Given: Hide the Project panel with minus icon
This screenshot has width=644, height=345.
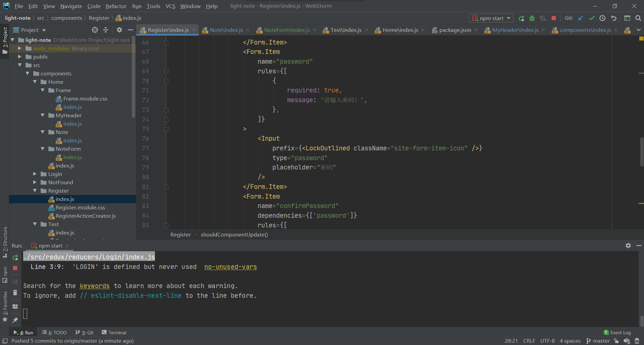Looking at the screenshot, I should 130,30.
